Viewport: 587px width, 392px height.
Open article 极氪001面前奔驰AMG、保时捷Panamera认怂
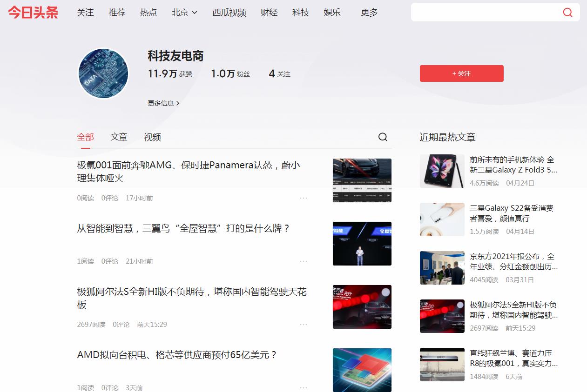189,172
